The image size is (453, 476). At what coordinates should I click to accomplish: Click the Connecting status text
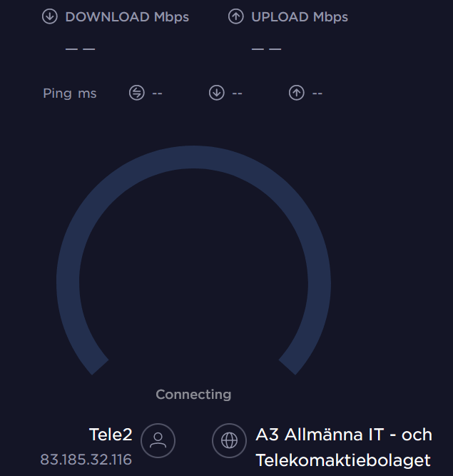(193, 394)
